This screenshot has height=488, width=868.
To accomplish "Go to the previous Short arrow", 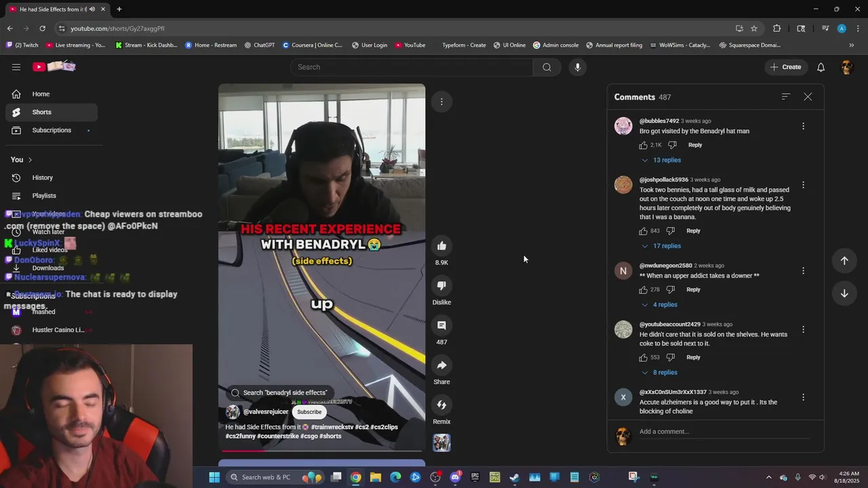I will [x=844, y=261].
